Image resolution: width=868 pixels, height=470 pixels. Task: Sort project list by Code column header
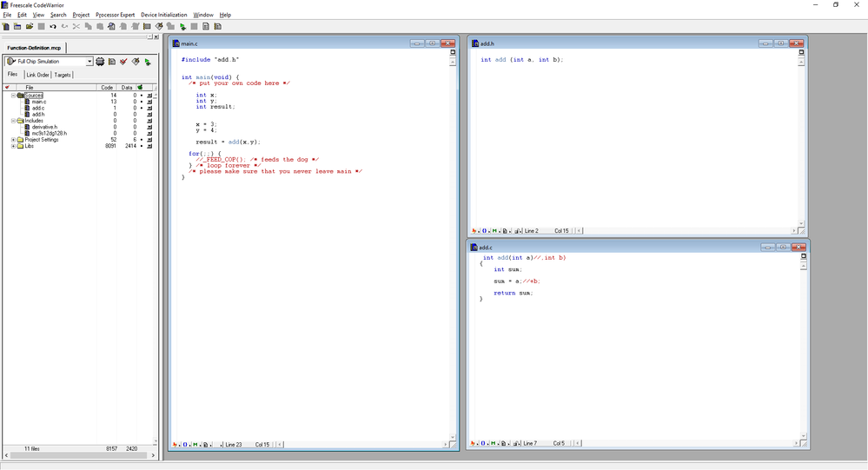(x=107, y=87)
